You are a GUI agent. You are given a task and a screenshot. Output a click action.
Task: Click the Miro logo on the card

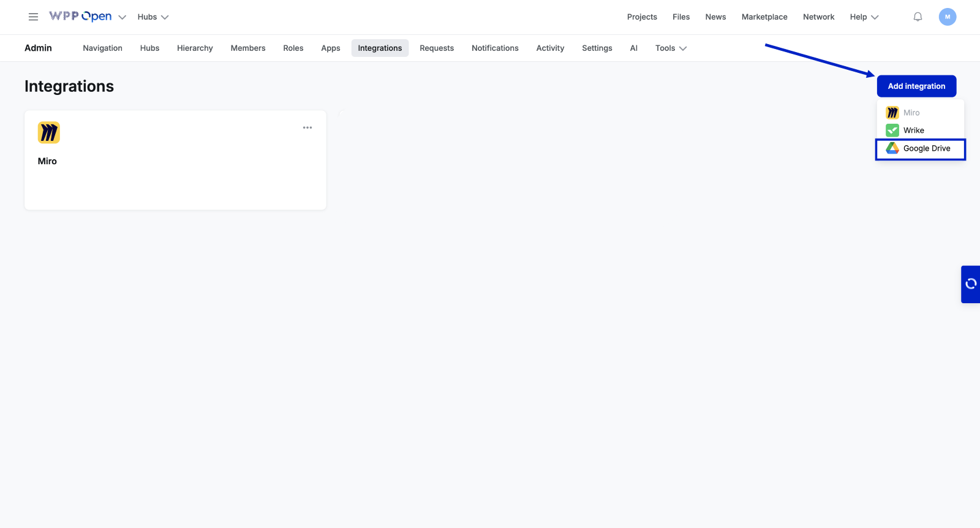[49, 132]
